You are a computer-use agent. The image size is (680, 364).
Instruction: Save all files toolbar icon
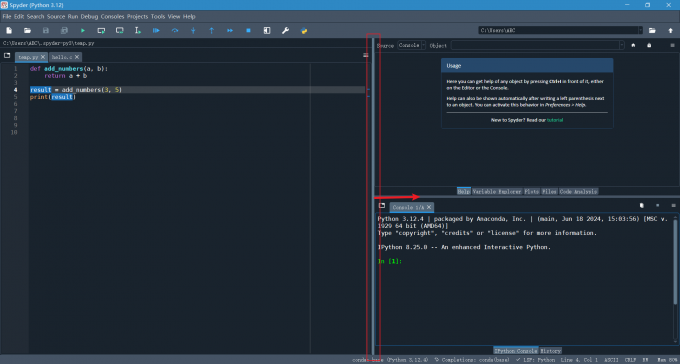(x=64, y=30)
